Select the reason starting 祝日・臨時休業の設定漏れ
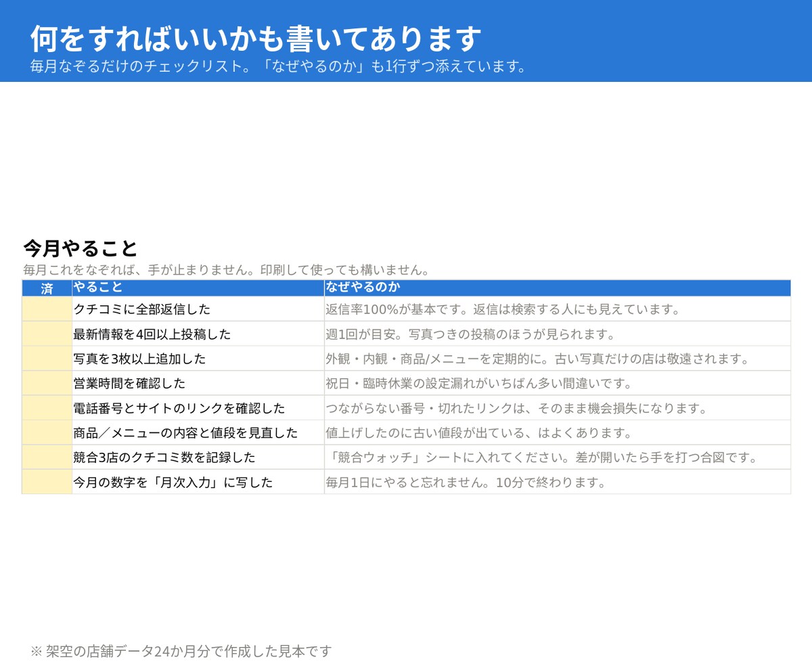The width and height of the screenshot is (812, 670). tap(558, 383)
